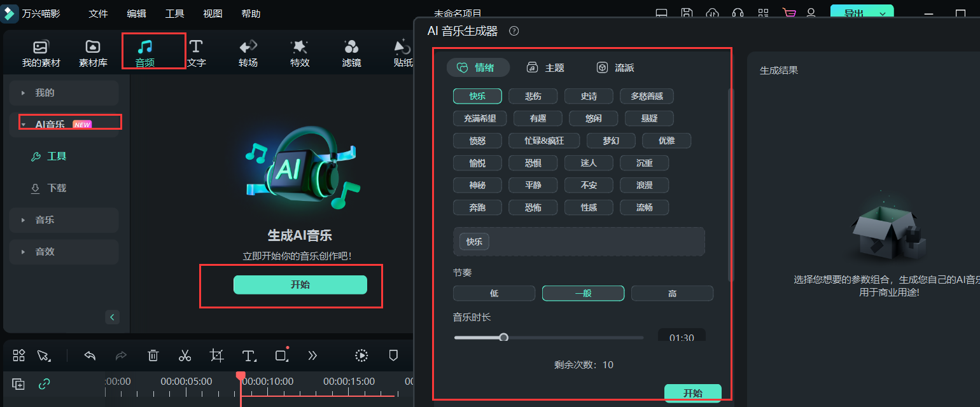Open the shopping cart icon in the title bar
The image size is (980, 407).
(788, 13)
